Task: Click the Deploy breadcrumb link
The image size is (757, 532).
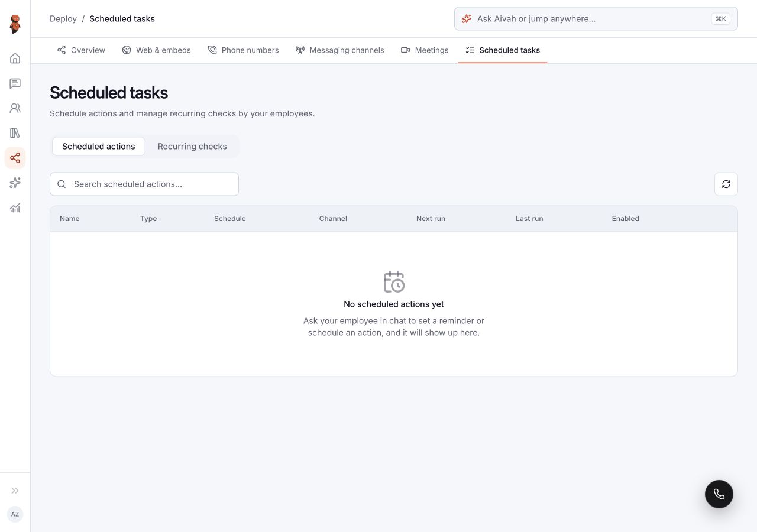Action: (x=63, y=19)
